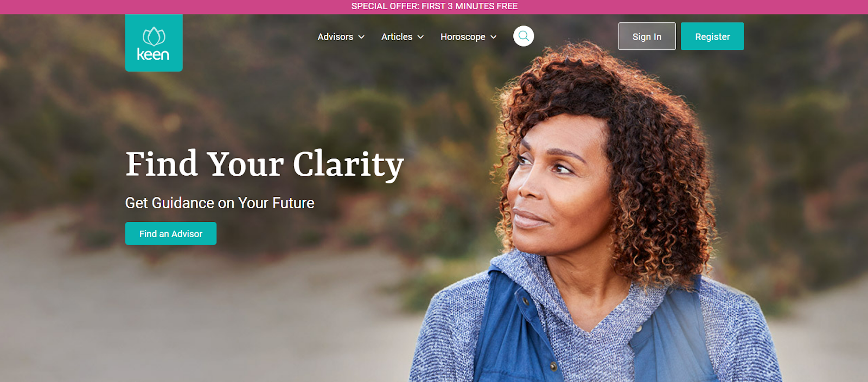Click the special offer free minutes banner
The height and width of the screenshot is (382, 868).
[435, 7]
